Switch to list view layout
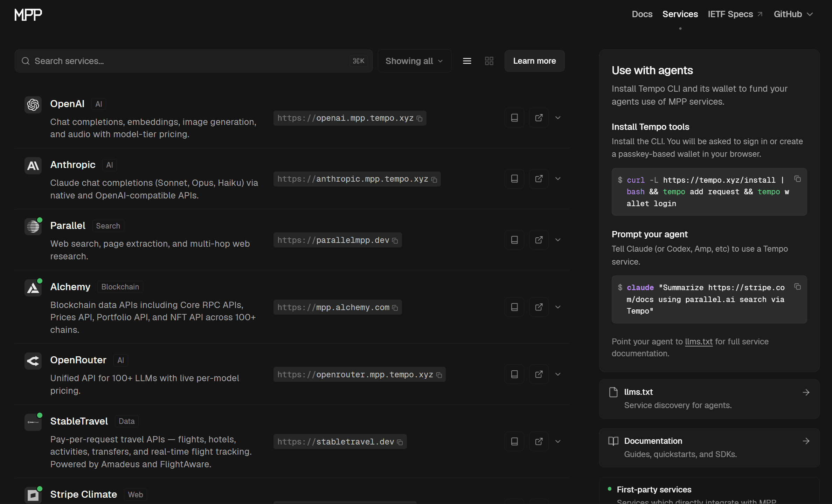 [x=467, y=61]
